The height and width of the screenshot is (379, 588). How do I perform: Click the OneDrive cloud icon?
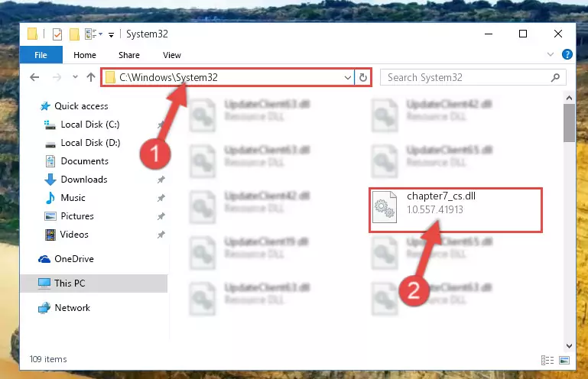(44, 259)
